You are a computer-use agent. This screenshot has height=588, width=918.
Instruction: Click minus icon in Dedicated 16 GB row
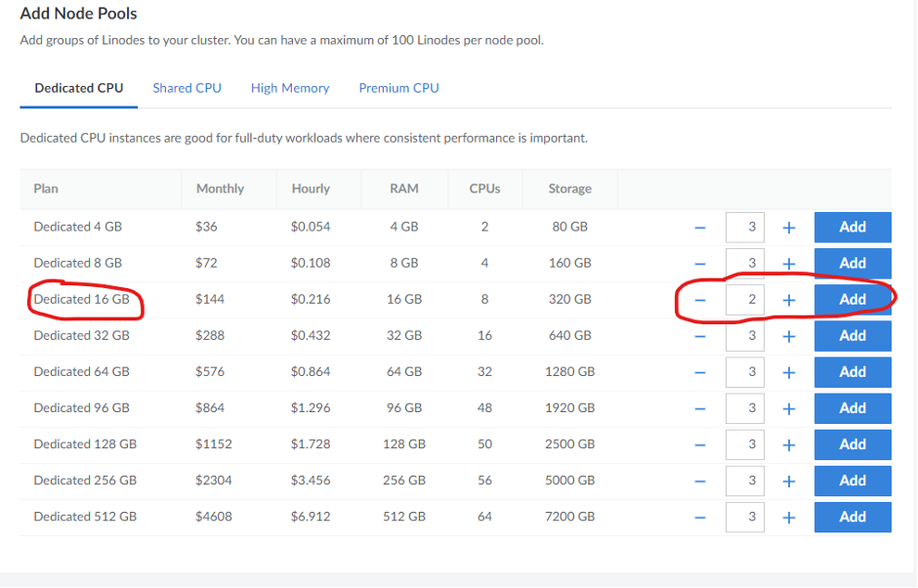click(699, 301)
